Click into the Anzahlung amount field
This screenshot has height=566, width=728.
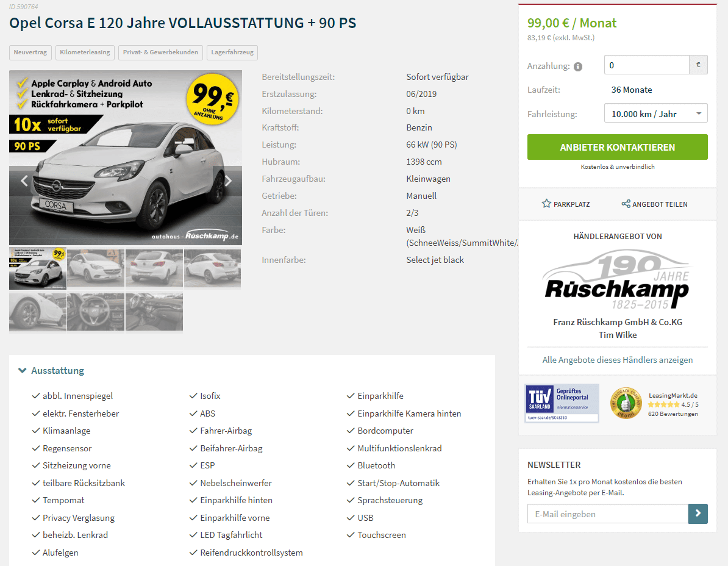pos(646,65)
